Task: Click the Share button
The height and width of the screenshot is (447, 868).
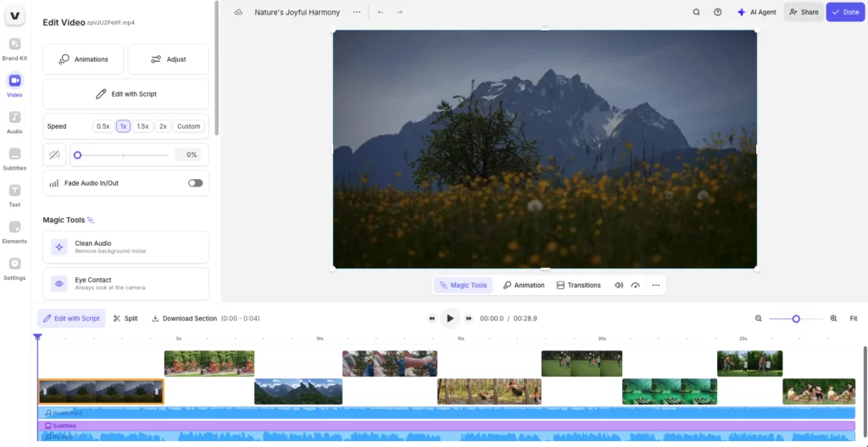Action: [804, 12]
